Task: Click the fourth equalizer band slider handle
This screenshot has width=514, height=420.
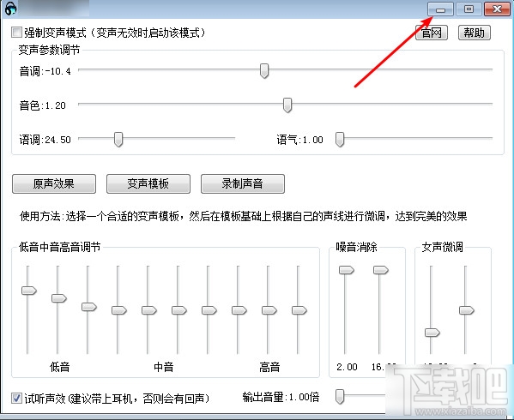Action: 119,310
